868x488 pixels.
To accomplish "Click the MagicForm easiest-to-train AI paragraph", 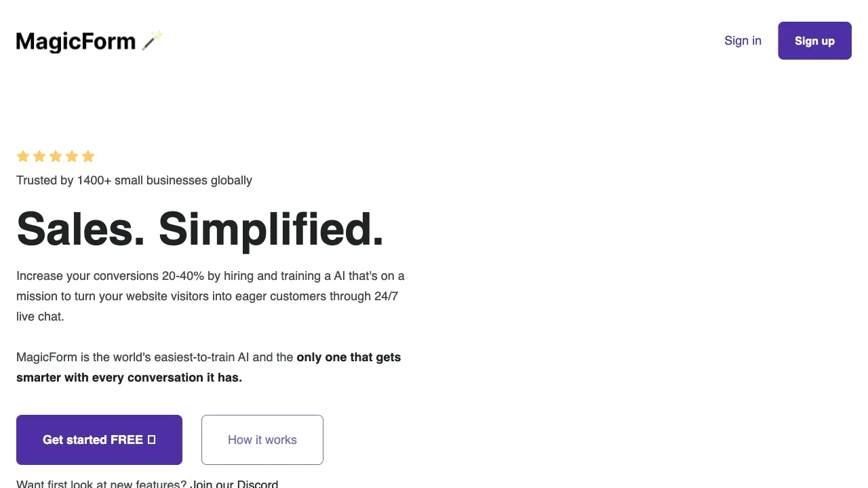I will tap(208, 367).
